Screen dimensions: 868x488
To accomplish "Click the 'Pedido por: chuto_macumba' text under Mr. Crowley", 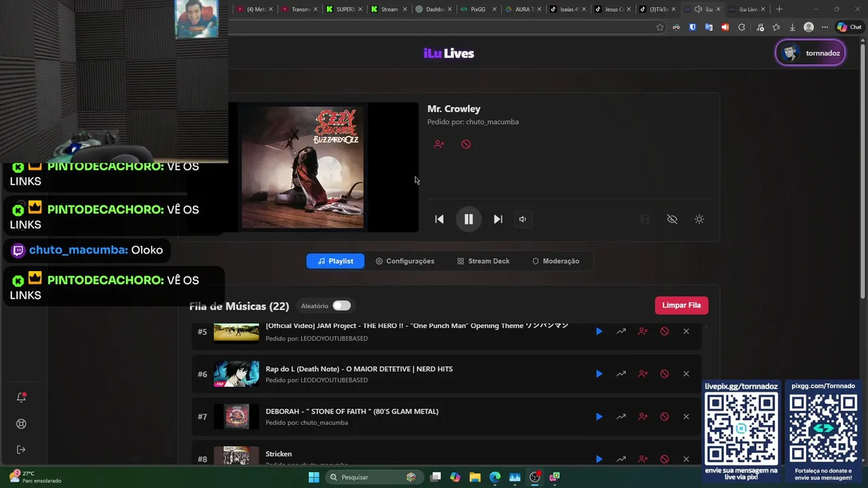I will click(473, 122).
